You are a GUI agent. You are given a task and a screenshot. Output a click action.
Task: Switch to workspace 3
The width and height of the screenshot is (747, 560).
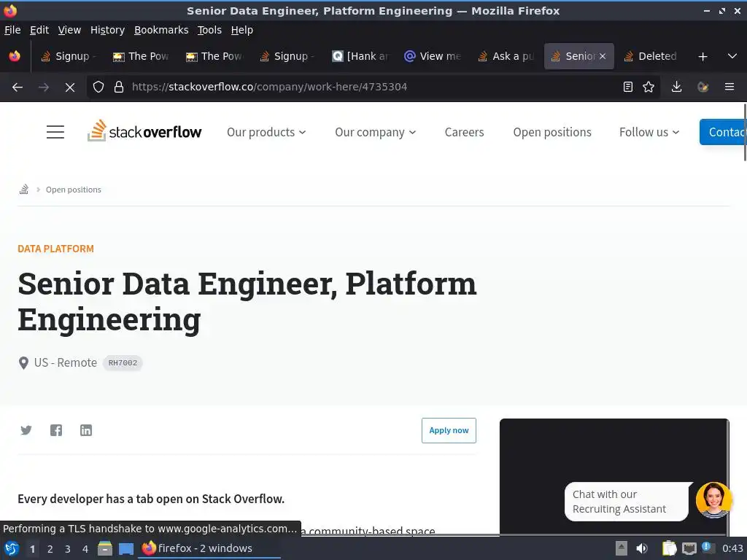tap(68, 549)
